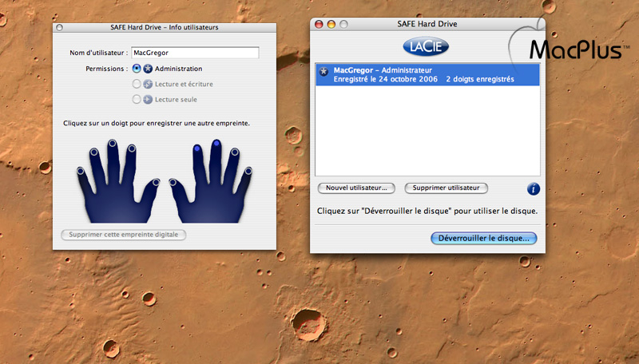This screenshot has width=639, height=364.
Task: Click the left hand index fingertip
Action: tap(132, 148)
